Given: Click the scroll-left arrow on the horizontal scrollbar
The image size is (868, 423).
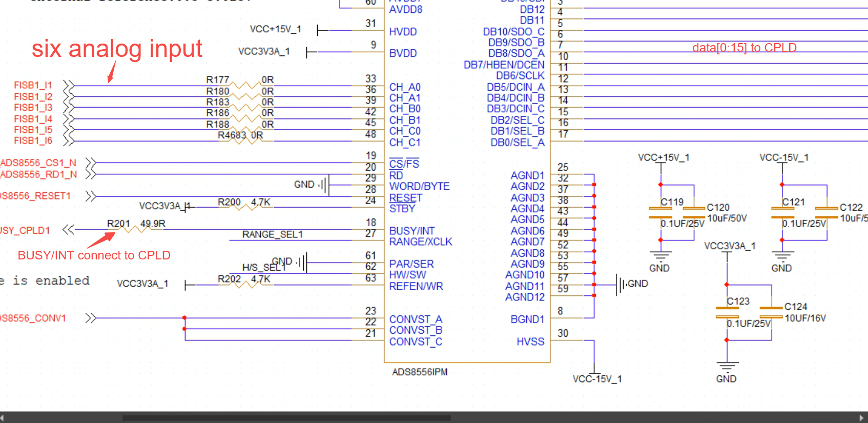Looking at the screenshot, I should click(x=3, y=417).
